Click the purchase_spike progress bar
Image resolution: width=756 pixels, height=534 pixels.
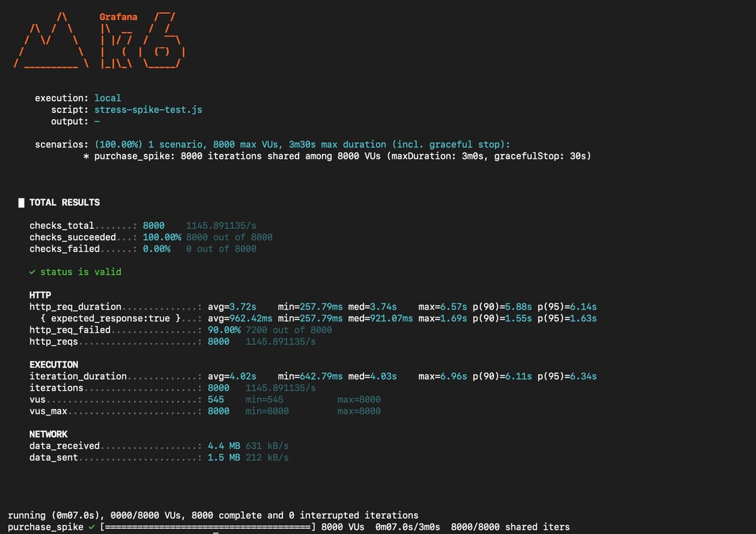coord(208,526)
